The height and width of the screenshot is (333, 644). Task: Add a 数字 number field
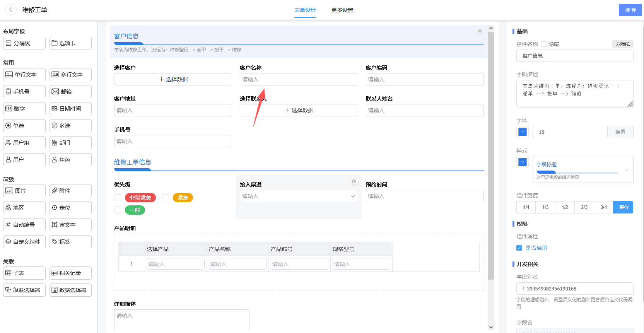point(24,109)
